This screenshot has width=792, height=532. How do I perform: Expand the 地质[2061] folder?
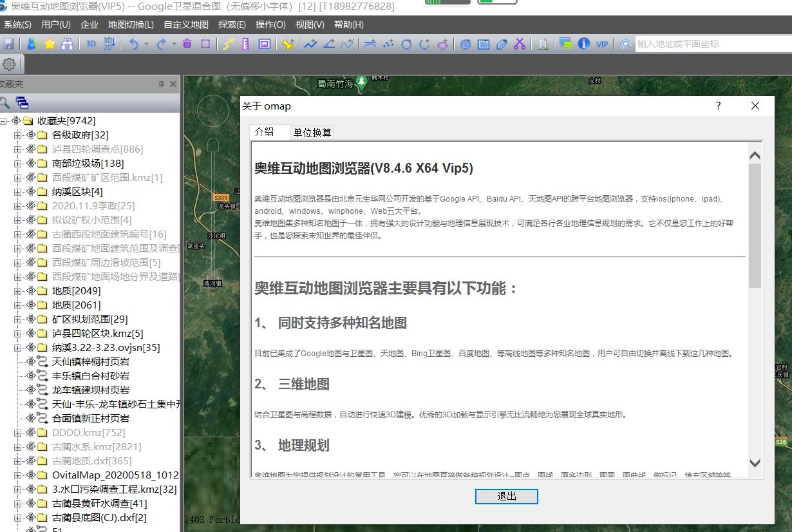[18, 305]
